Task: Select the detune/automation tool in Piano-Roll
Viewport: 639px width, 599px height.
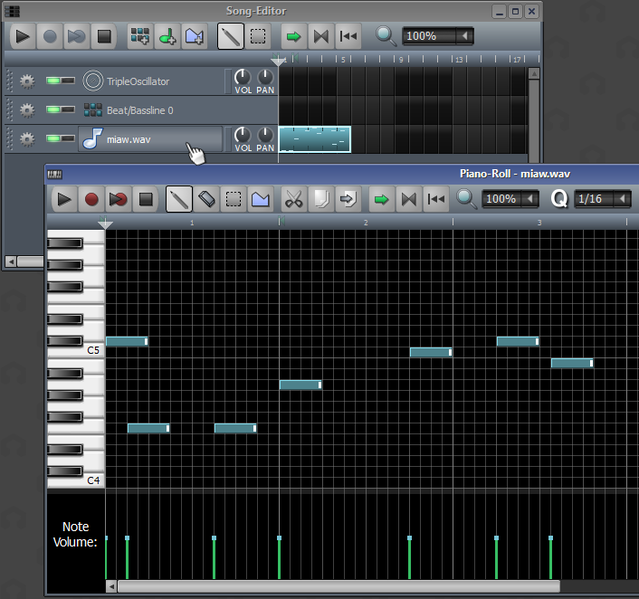Action: pyautogui.click(x=260, y=200)
